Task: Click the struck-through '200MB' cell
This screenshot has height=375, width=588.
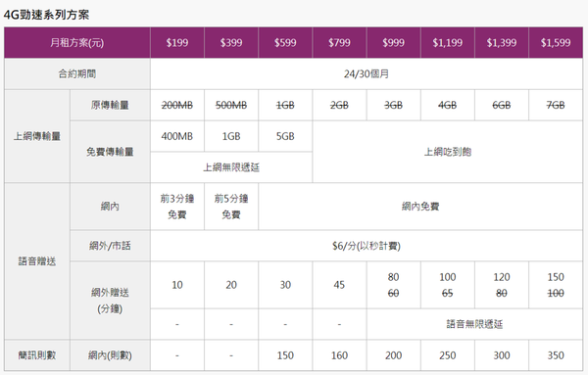Action: 177,106
